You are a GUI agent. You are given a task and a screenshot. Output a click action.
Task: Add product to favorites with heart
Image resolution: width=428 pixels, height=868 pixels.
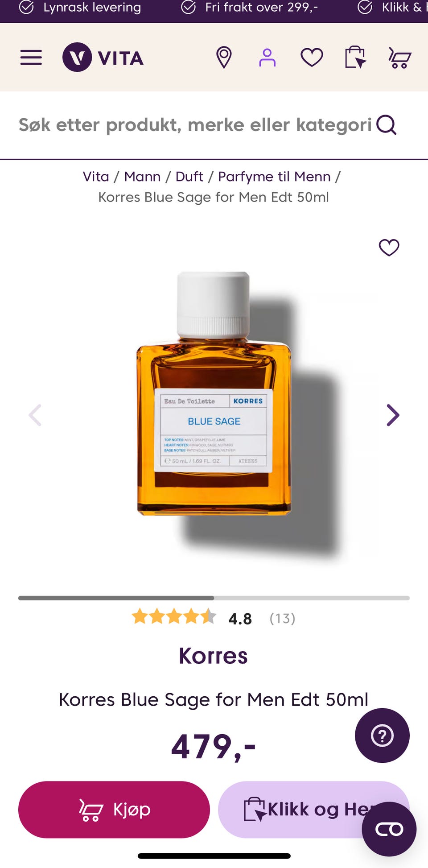pos(389,248)
